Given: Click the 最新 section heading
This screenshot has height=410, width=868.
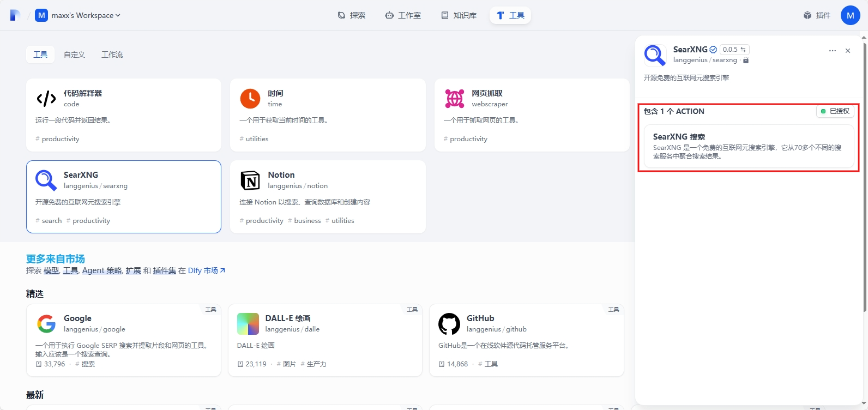Looking at the screenshot, I should tap(35, 395).
